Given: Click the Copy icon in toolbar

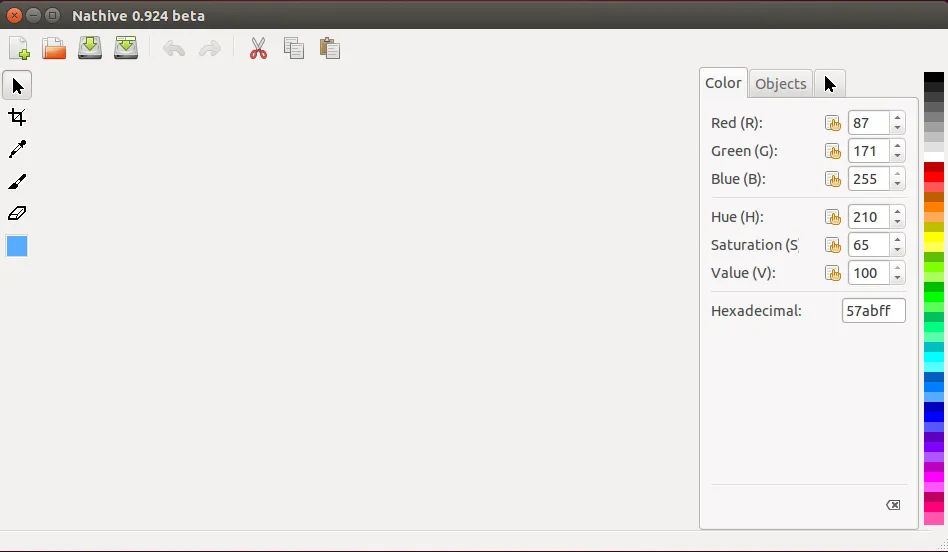Looking at the screenshot, I should [x=293, y=48].
